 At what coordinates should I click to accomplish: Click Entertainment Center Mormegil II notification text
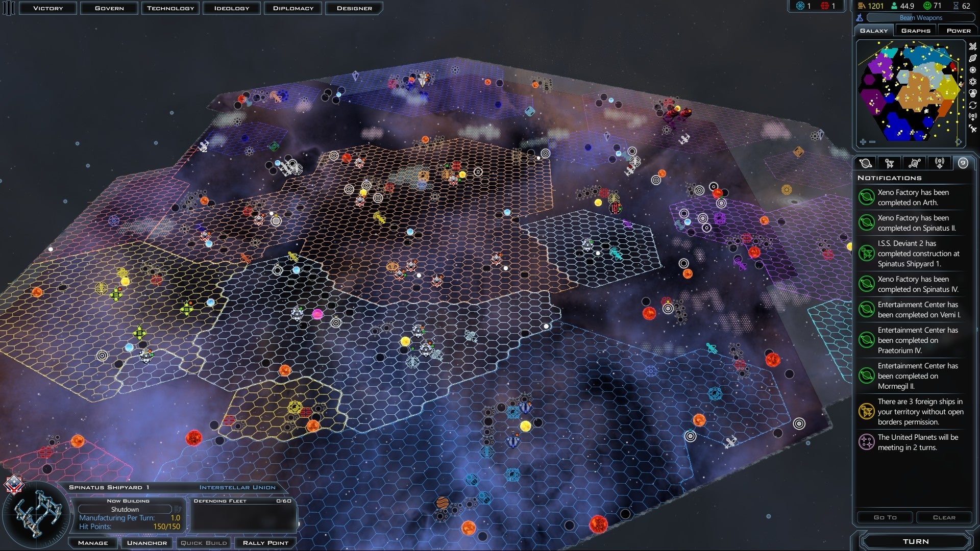coord(918,376)
